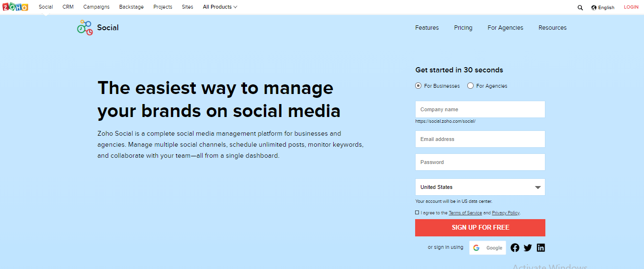Click the Zoho logo in top bar

[15, 7]
